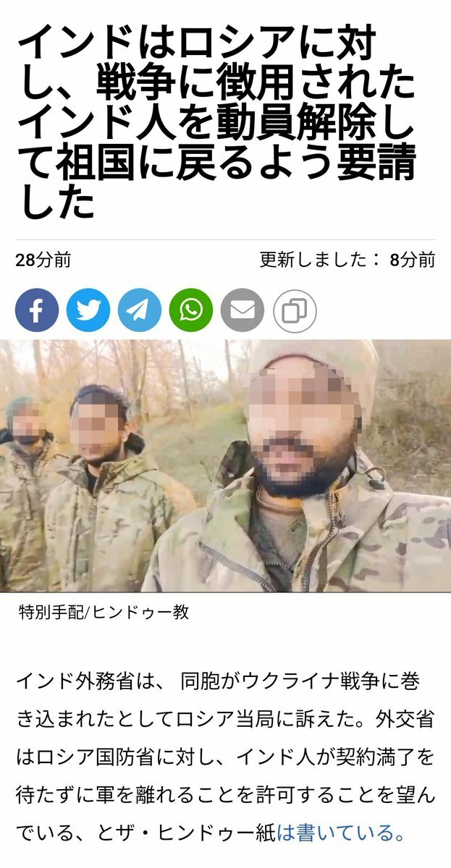Tap the paragraph line beginning 「インド外務省は」
The height and width of the screenshot is (868, 451).
point(217,681)
